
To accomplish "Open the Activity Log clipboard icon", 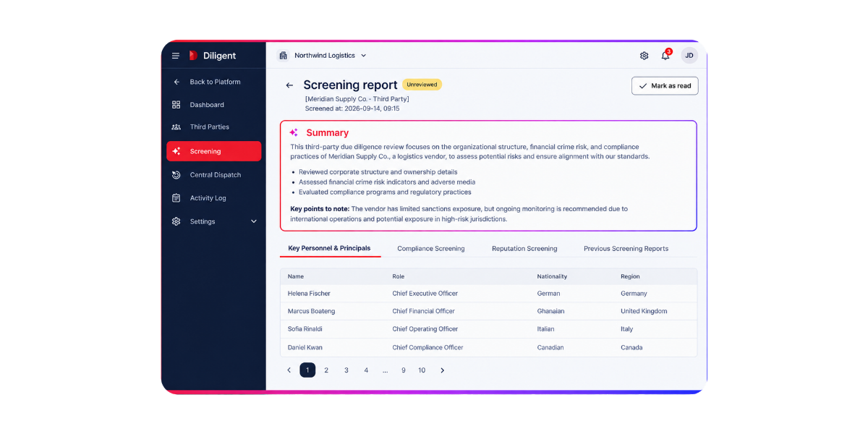I will tap(176, 198).
